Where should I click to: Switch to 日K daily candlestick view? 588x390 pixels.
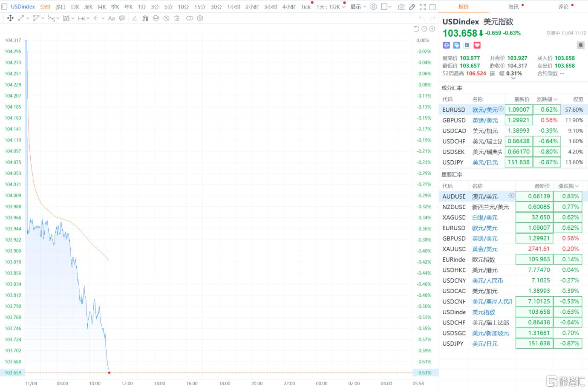(75, 7)
